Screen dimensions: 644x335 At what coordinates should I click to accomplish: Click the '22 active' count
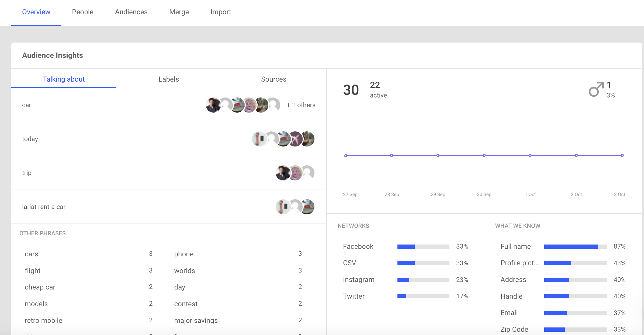[378, 90]
